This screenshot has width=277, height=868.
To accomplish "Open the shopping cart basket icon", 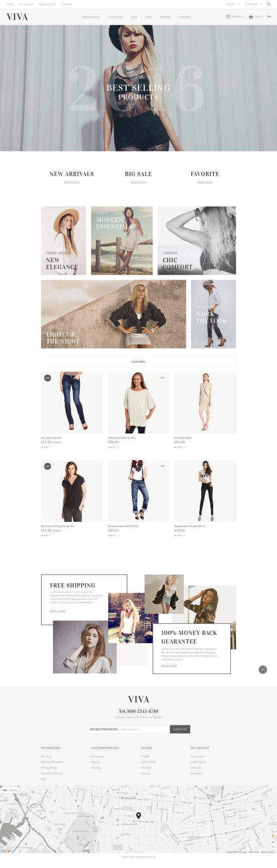I will (251, 17).
